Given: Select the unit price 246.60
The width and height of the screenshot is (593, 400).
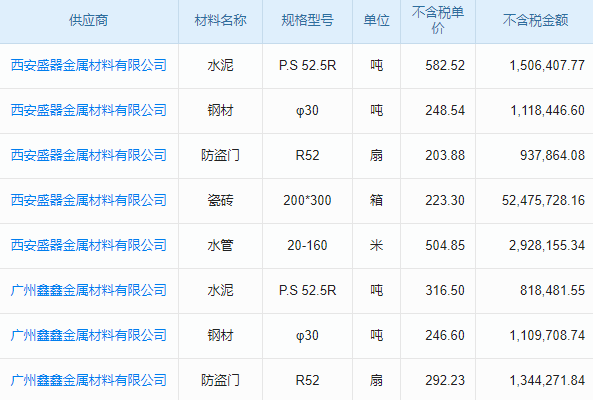Looking at the screenshot, I should click(x=445, y=335).
